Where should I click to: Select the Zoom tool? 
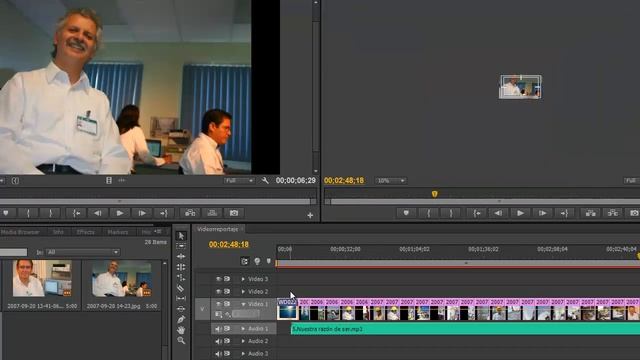click(x=181, y=340)
